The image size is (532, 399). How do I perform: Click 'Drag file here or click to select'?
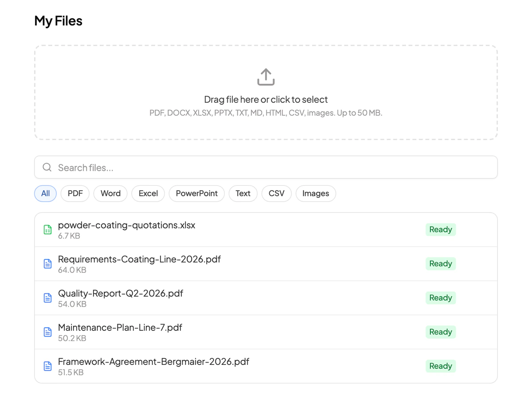(x=266, y=99)
